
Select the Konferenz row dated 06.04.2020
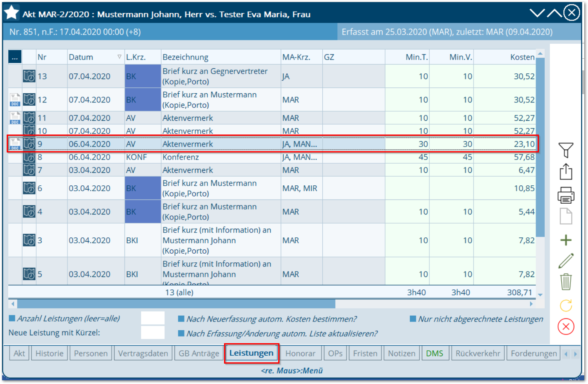pos(272,157)
